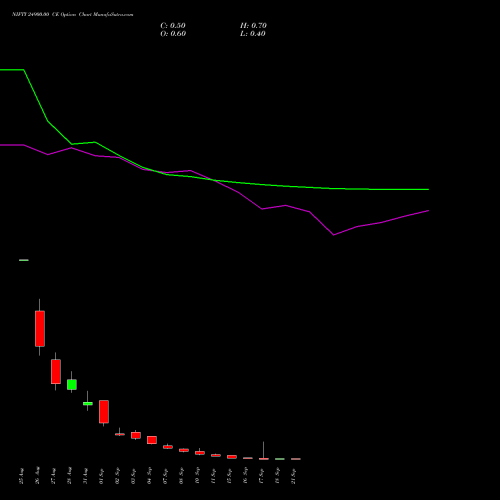The image size is (500, 500).
Task: Select the red candle above 27 Aug
Action: click(56, 371)
